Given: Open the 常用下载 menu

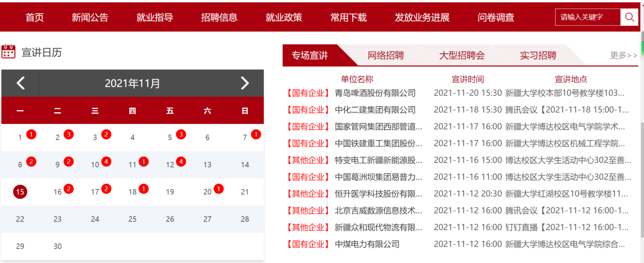Looking at the screenshot, I should point(348,17).
